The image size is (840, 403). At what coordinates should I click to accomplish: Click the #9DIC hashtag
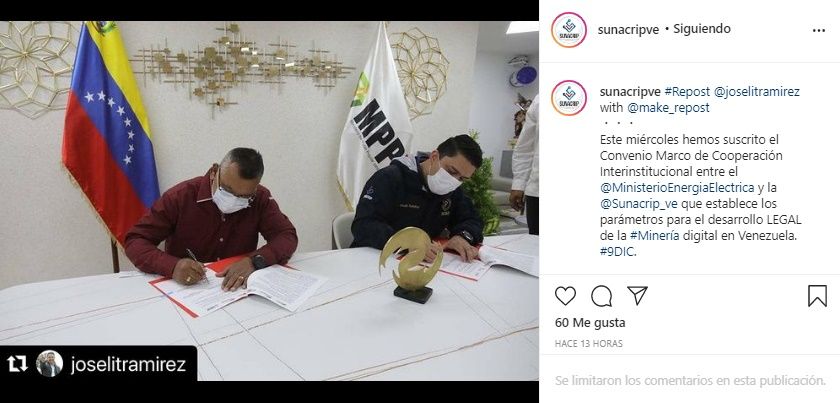pos(617,252)
